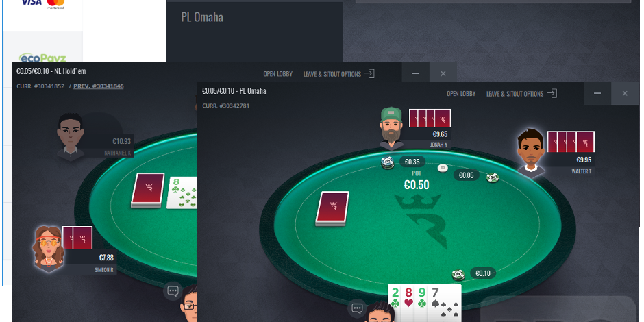Click Walter T's player avatar

pyautogui.click(x=531, y=153)
